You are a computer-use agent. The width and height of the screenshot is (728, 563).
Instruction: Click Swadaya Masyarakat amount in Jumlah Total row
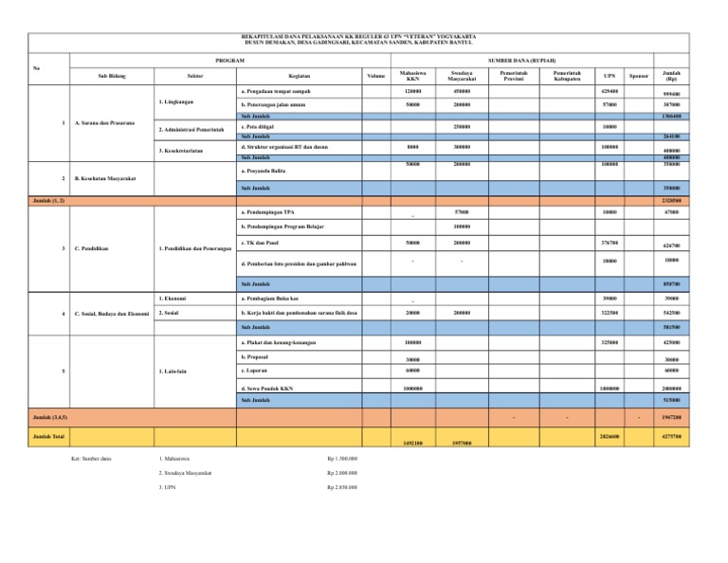coord(462,444)
